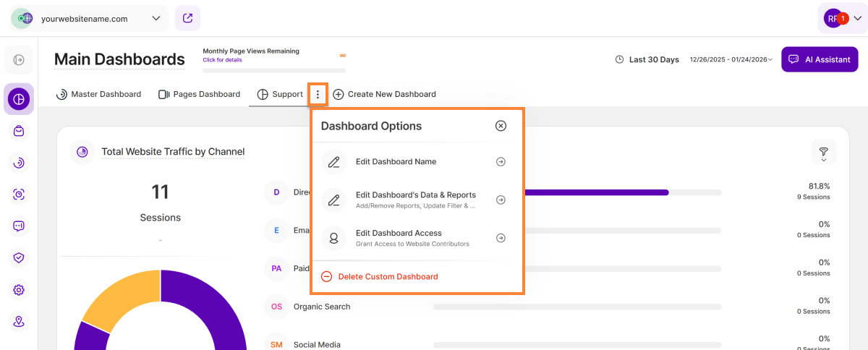Choose Edit Dashboard's Data & Reports
This screenshot has height=350, width=868.
tap(416, 200)
